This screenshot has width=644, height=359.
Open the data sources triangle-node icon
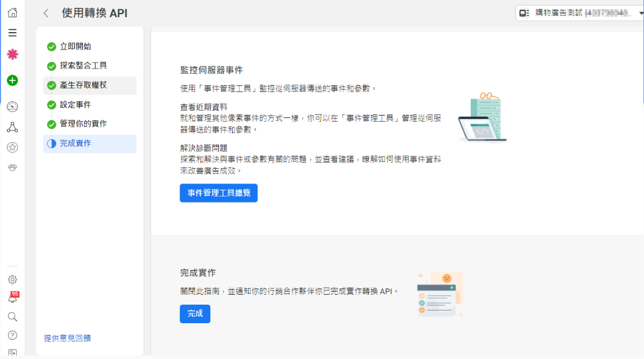pos(12,127)
